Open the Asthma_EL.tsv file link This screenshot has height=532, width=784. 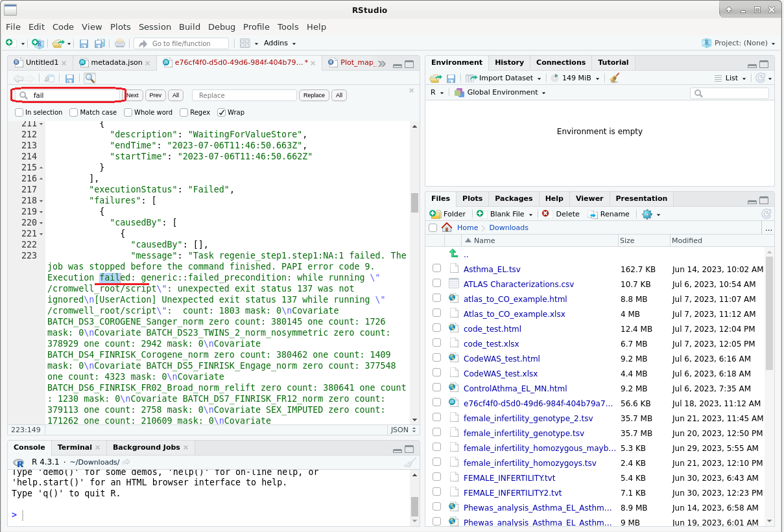[x=492, y=269]
